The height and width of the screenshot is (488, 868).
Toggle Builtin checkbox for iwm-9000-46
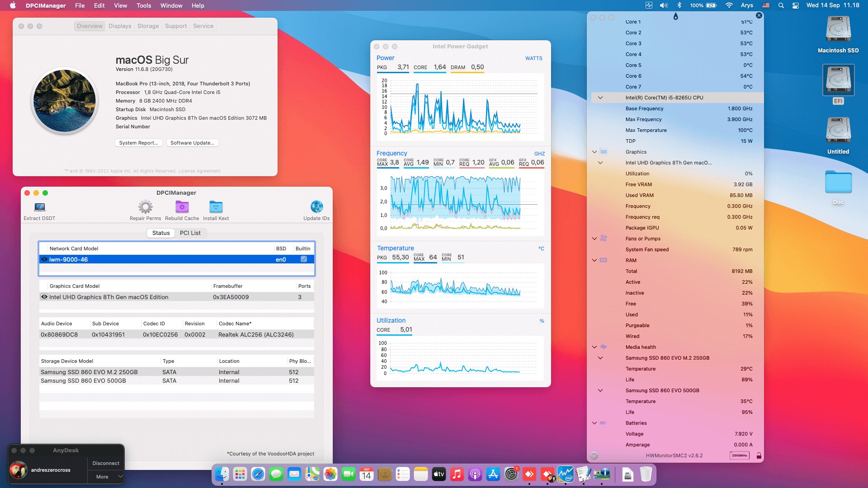click(304, 259)
